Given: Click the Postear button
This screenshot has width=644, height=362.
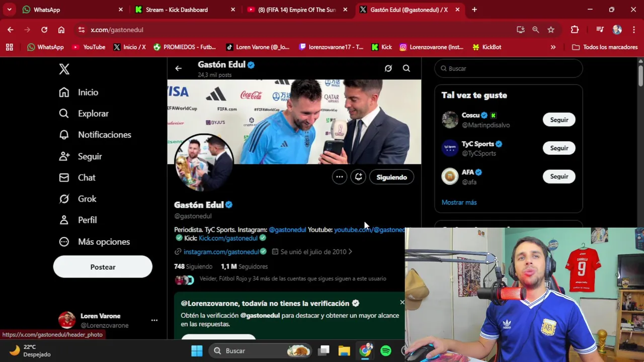Looking at the screenshot, I should 103,267.
